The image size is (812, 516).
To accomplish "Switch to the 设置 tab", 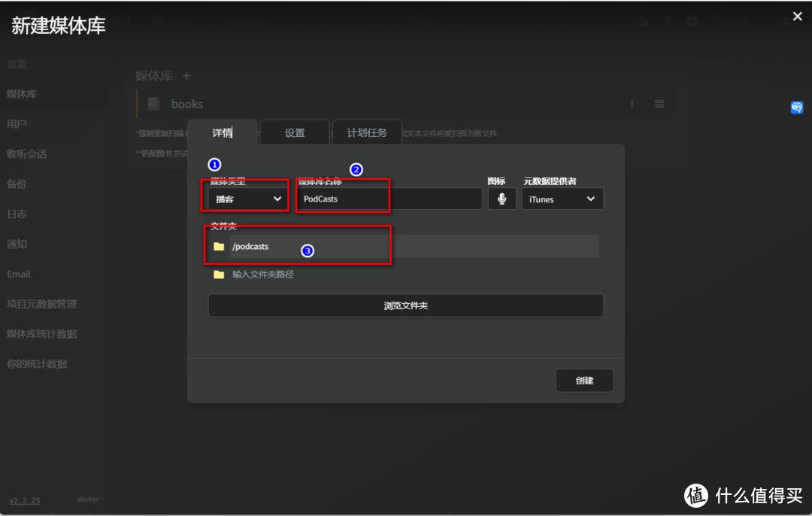I will click(294, 132).
